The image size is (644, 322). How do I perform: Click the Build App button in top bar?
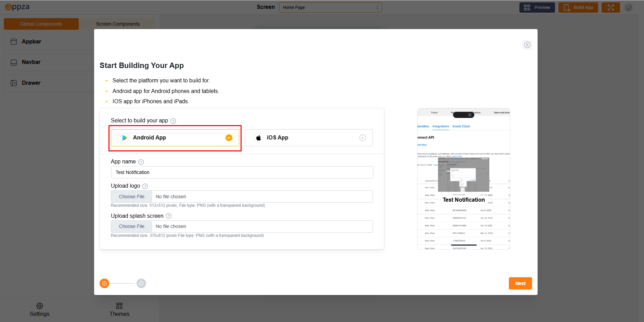pyautogui.click(x=578, y=8)
